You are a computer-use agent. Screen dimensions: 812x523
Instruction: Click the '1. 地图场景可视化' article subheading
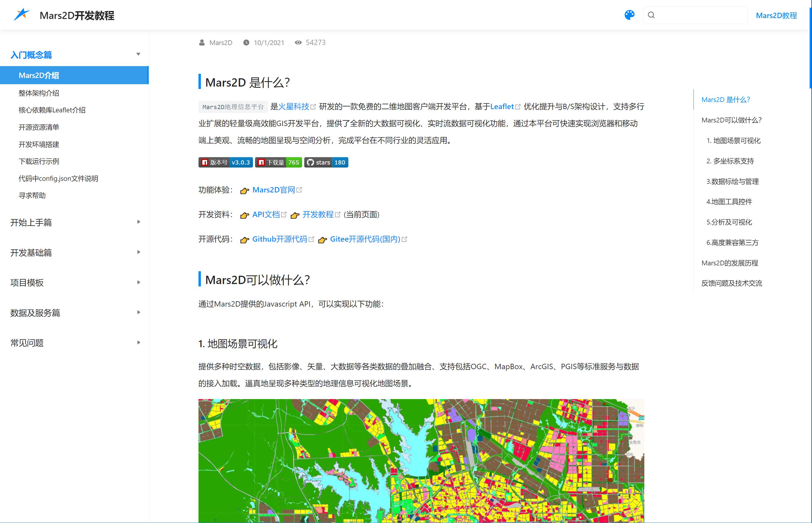click(238, 344)
